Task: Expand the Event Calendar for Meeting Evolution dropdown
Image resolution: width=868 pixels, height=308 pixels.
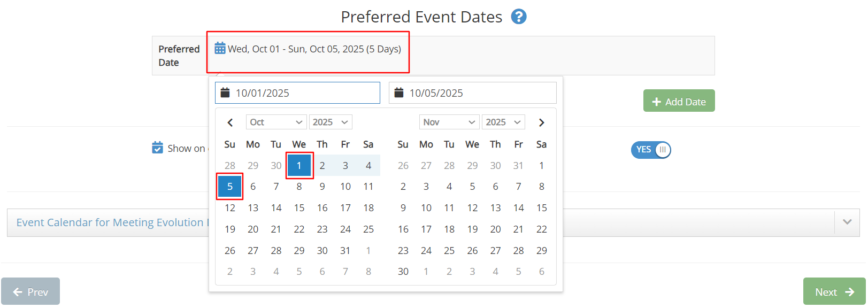Action: click(x=847, y=222)
